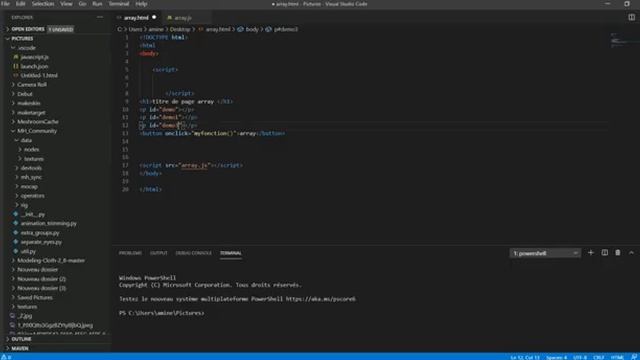Kill terminal with trash icon

[618, 253]
